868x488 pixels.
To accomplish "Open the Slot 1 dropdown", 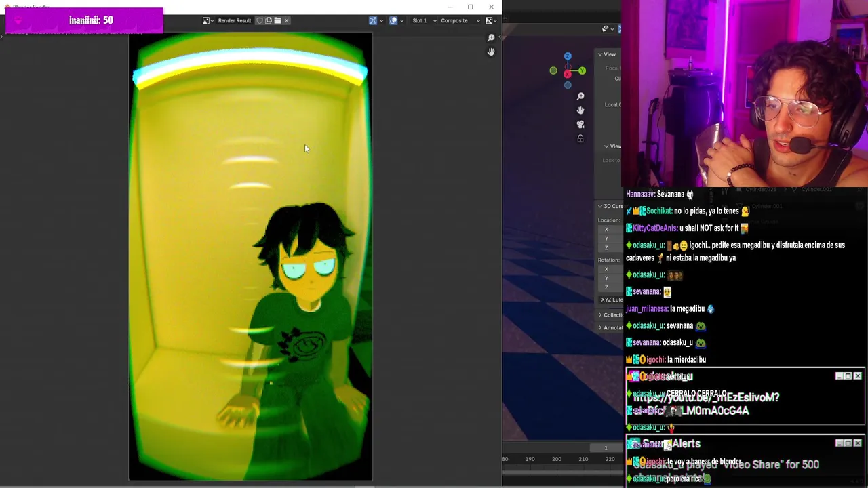I will pyautogui.click(x=424, y=21).
